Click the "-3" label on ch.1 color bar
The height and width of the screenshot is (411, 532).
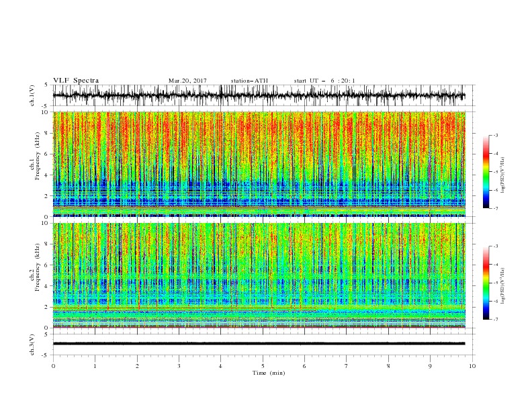[x=495, y=135]
